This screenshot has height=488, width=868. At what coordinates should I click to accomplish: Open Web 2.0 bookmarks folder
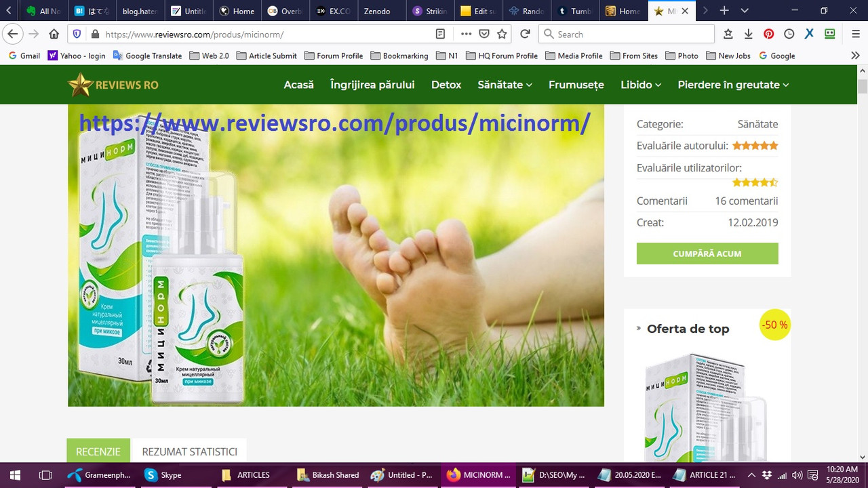click(x=209, y=56)
